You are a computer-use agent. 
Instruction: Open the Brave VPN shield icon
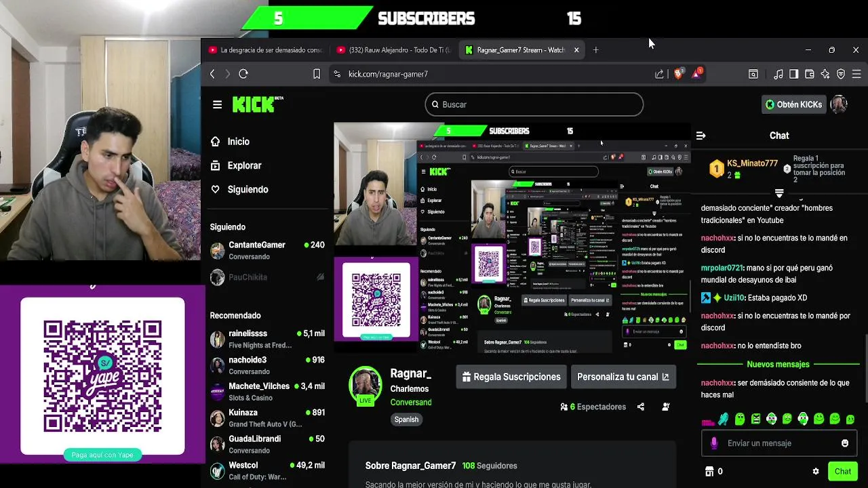(841, 74)
